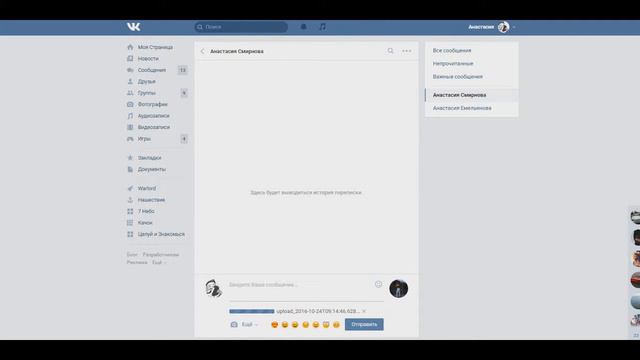The height and width of the screenshot is (360, 640).
Task: Click your own avatar by message box
Action: [213, 289]
